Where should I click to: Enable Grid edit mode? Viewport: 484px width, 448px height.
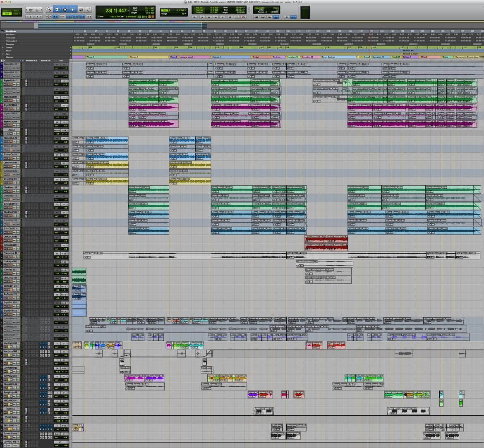(17, 14)
